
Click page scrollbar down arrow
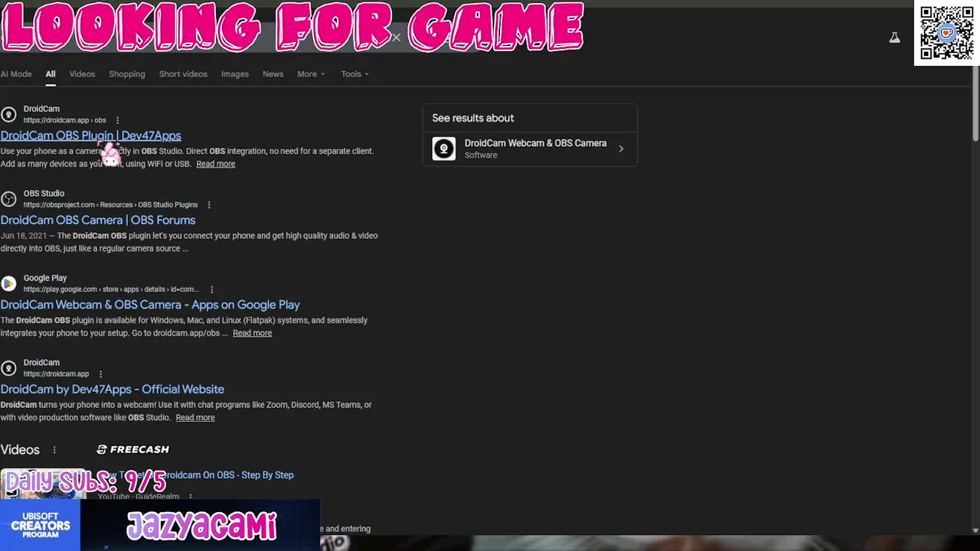tap(975, 530)
